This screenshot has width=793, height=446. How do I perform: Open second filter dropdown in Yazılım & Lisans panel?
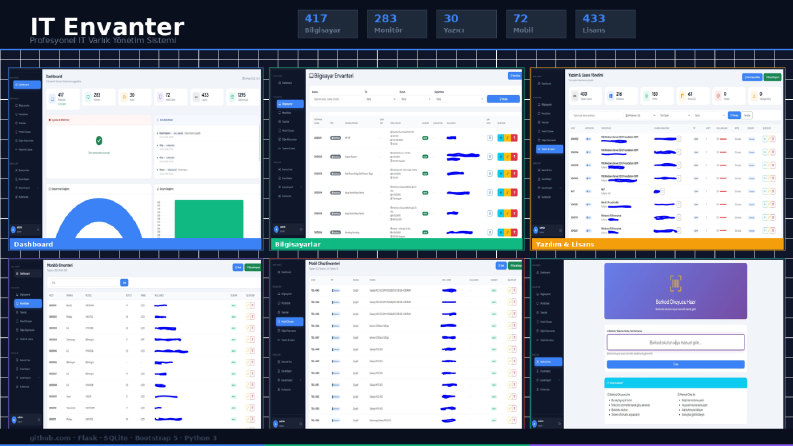[x=675, y=115]
